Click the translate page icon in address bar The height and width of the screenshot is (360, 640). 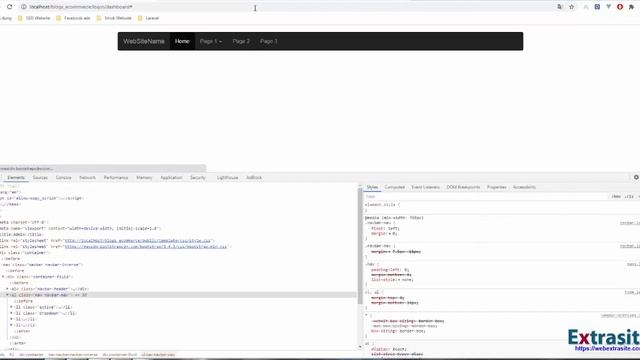[x=560, y=7]
